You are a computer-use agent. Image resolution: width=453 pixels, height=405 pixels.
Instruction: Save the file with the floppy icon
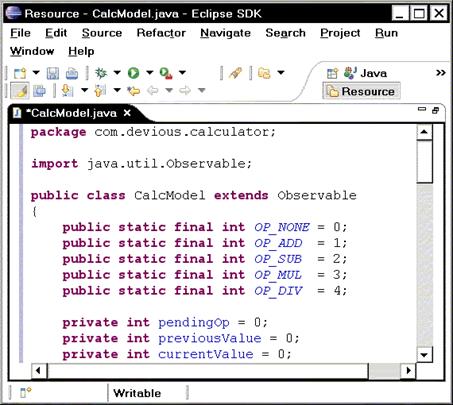pos(53,73)
